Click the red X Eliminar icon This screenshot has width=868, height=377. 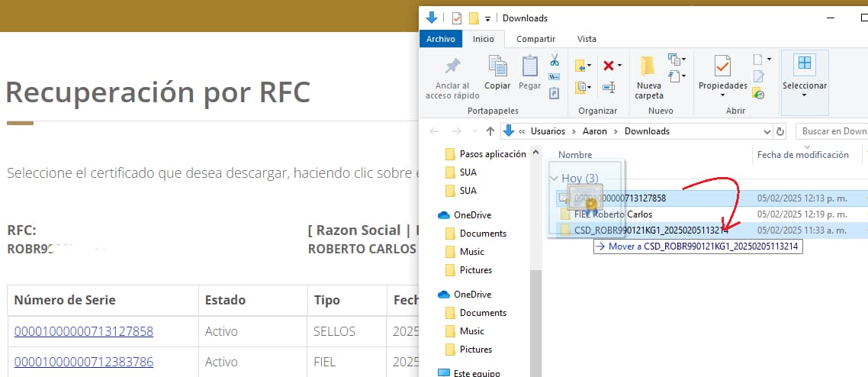[609, 66]
